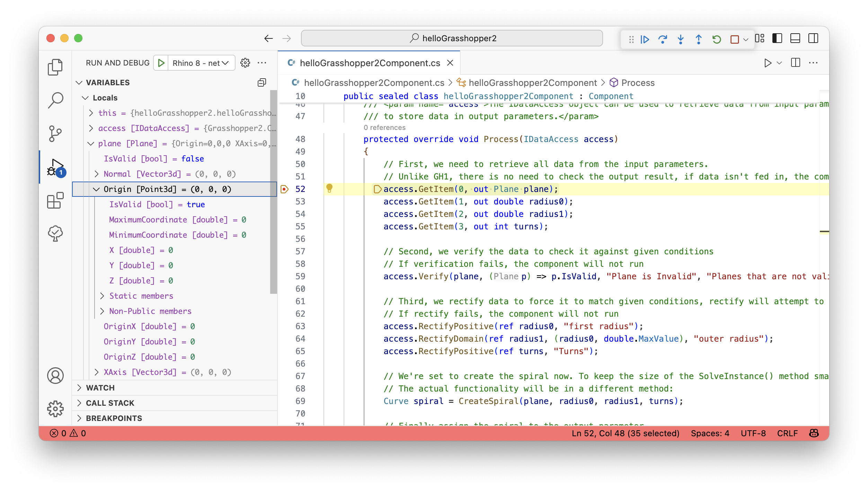868x492 pixels.
Task: Open launch.json with the gear icon
Action: (x=245, y=63)
